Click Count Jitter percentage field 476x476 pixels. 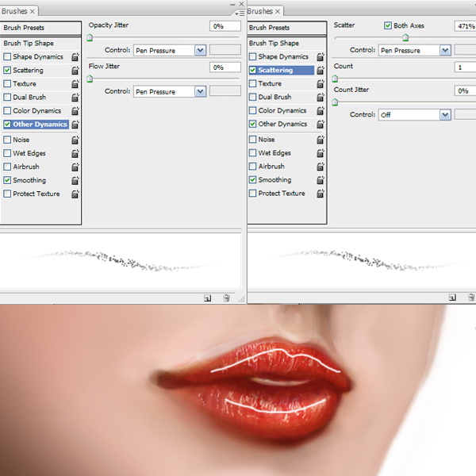click(x=465, y=90)
